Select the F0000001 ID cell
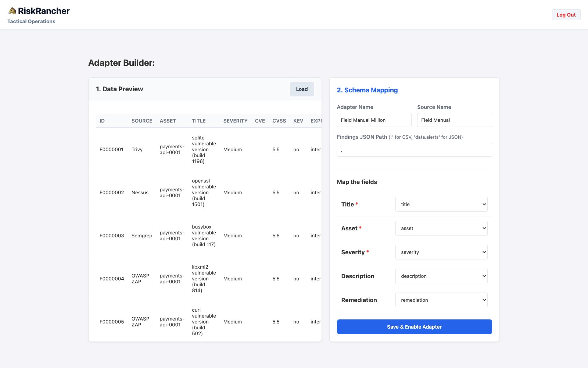588x368 pixels. [111, 149]
